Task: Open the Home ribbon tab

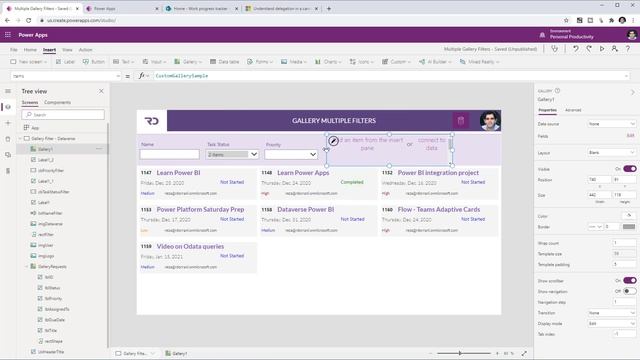Action: pos(30,49)
